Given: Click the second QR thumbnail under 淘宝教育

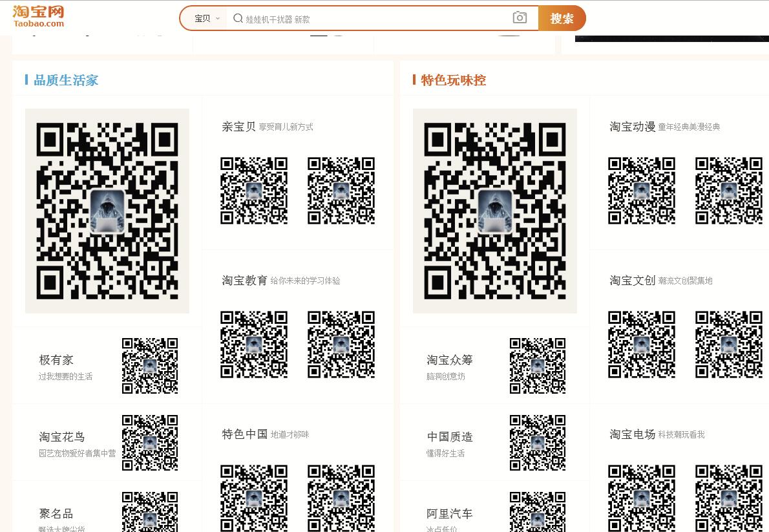Looking at the screenshot, I should [x=341, y=345].
